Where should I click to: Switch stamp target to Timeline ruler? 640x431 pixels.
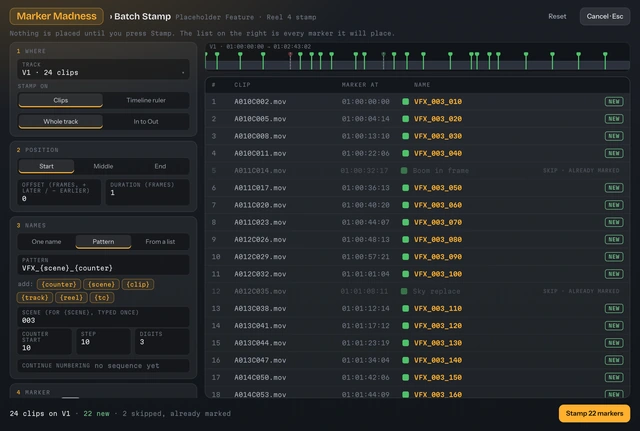pos(146,100)
